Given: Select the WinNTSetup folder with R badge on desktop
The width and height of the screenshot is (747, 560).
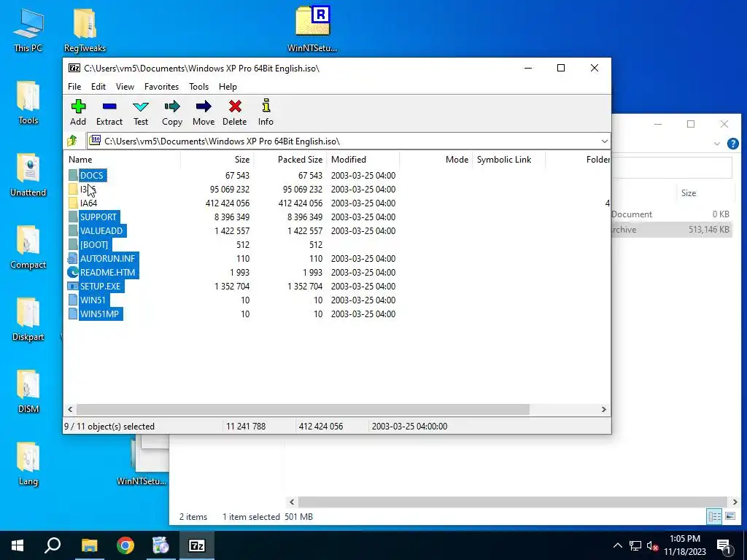Looking at the screenshot, I should click(x=312, y=28).
